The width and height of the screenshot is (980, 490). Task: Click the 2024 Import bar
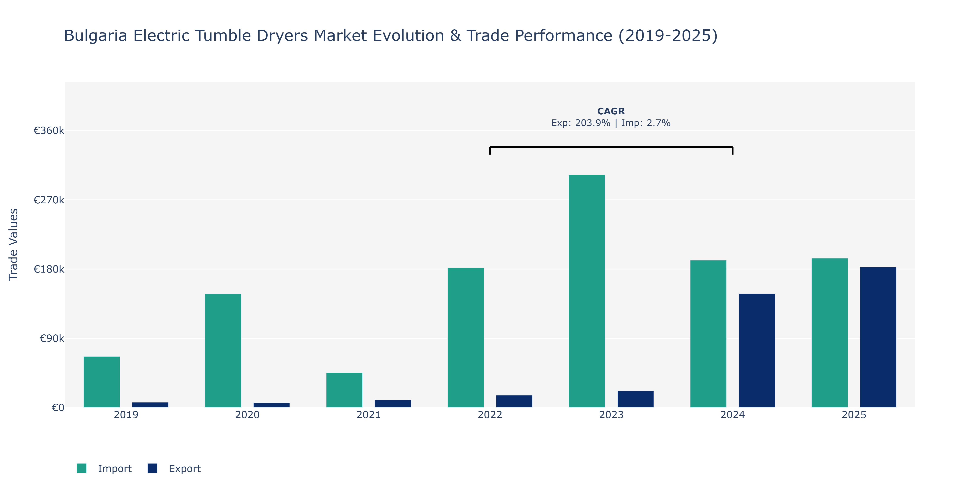click(x=708, y=334)
